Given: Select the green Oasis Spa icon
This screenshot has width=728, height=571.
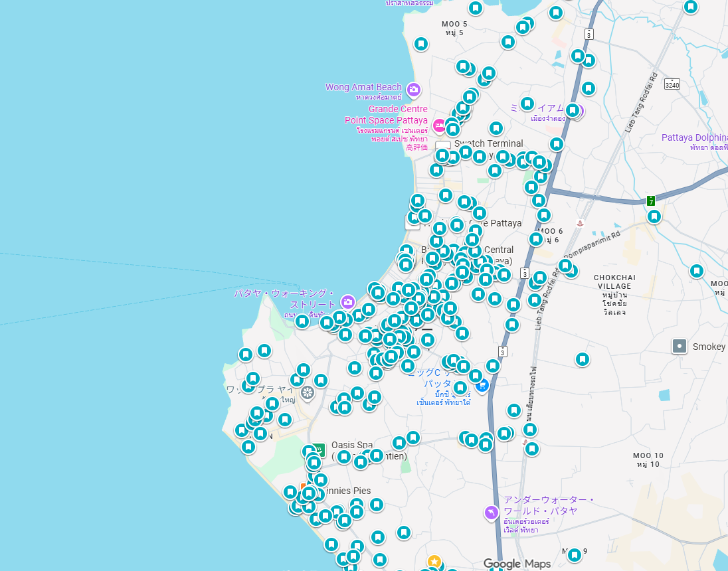Looking at the screenshot, I should (319, 449).
